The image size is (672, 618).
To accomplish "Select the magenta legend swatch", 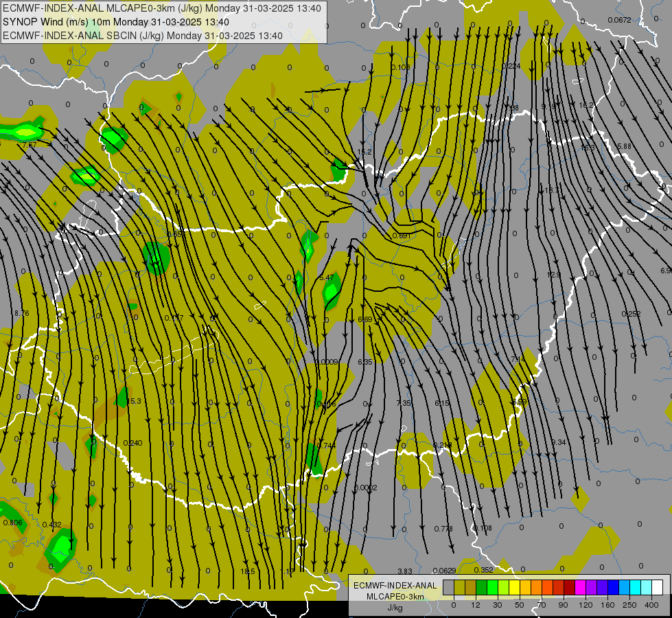I will click(x=580, y=588).
